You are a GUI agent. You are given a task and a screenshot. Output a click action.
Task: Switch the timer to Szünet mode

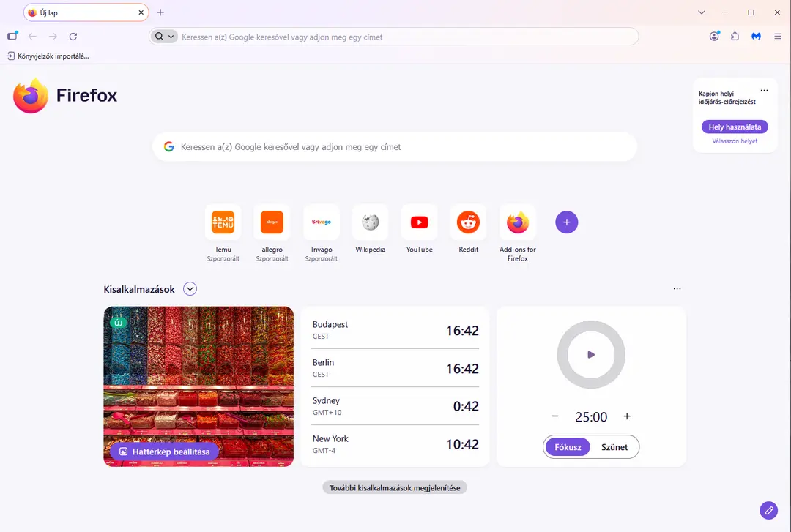coord(614,447)
